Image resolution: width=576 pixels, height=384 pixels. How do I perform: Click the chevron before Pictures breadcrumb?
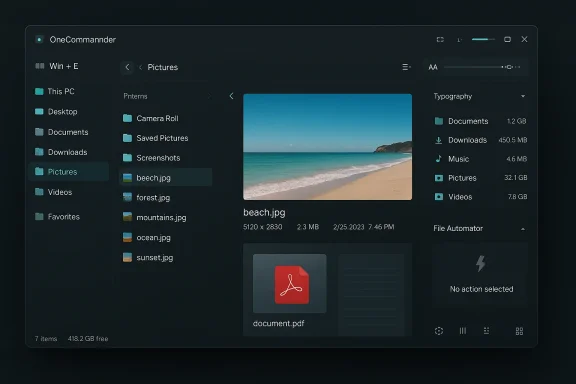pyautogui.click(x=140, y=67)
